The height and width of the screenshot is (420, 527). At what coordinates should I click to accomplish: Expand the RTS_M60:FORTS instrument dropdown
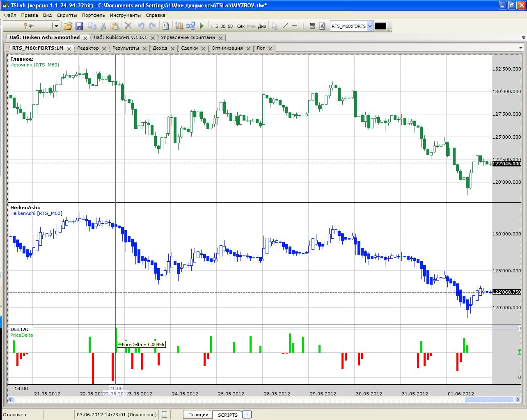(370, 26)
